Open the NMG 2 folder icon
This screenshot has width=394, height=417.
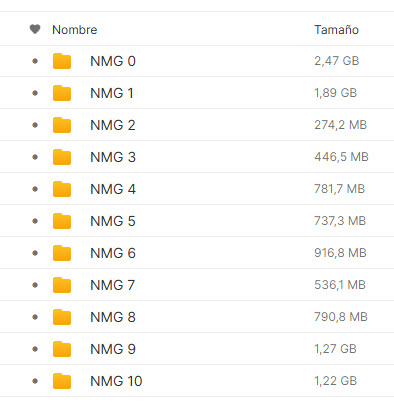[x=62, y=125]
